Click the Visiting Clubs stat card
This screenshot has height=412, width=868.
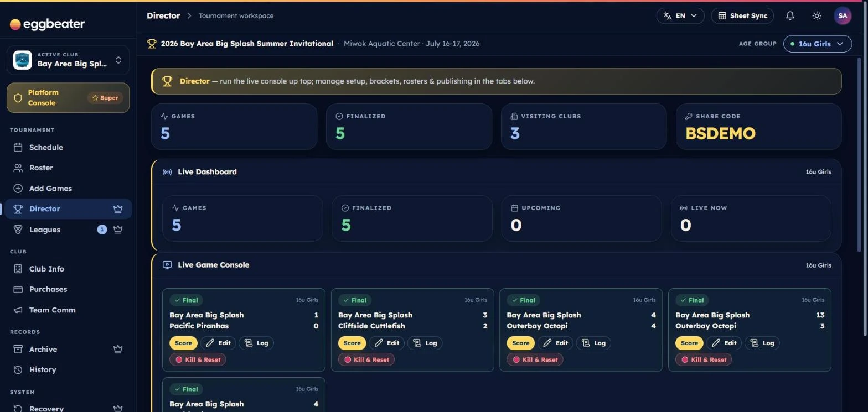pos(583,127)
